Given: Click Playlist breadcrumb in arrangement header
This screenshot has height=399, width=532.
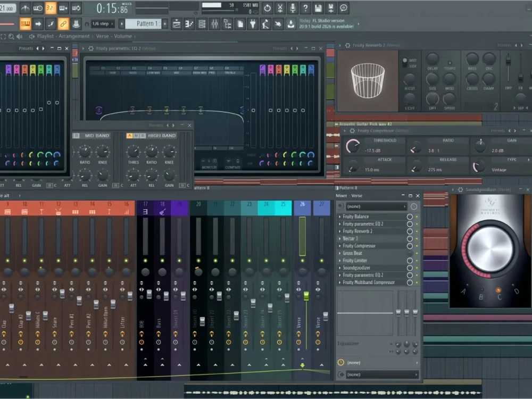Looking at the screenshot, I should click(x=45, y=36).
